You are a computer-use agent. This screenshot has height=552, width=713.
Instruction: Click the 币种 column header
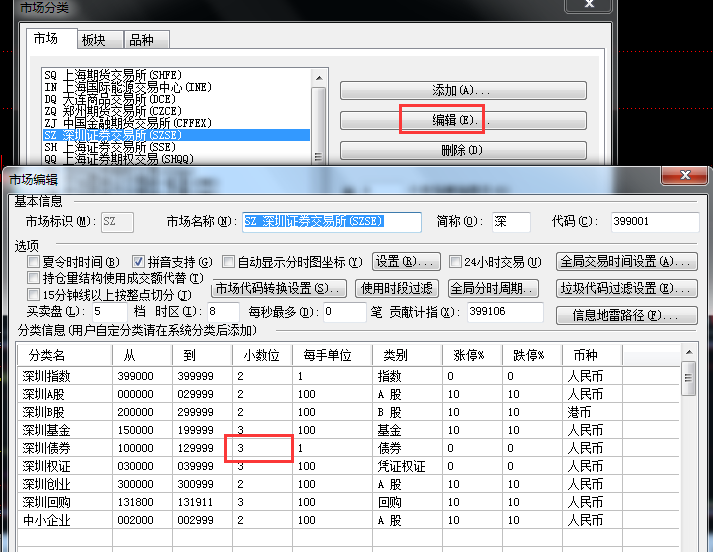[x=592, y=355]
